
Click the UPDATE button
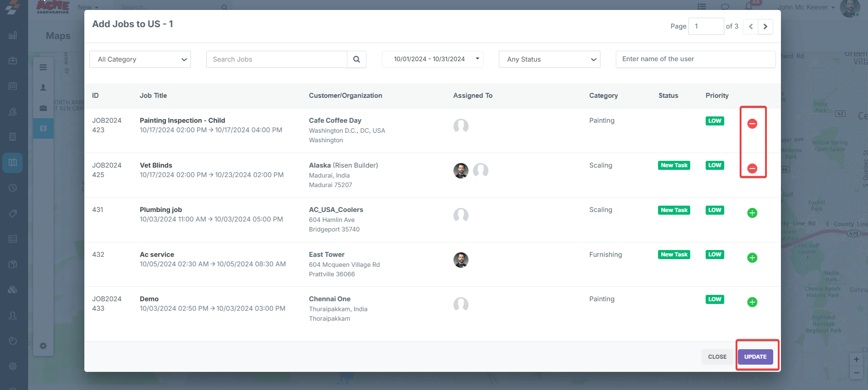click(x=755, y=357)
